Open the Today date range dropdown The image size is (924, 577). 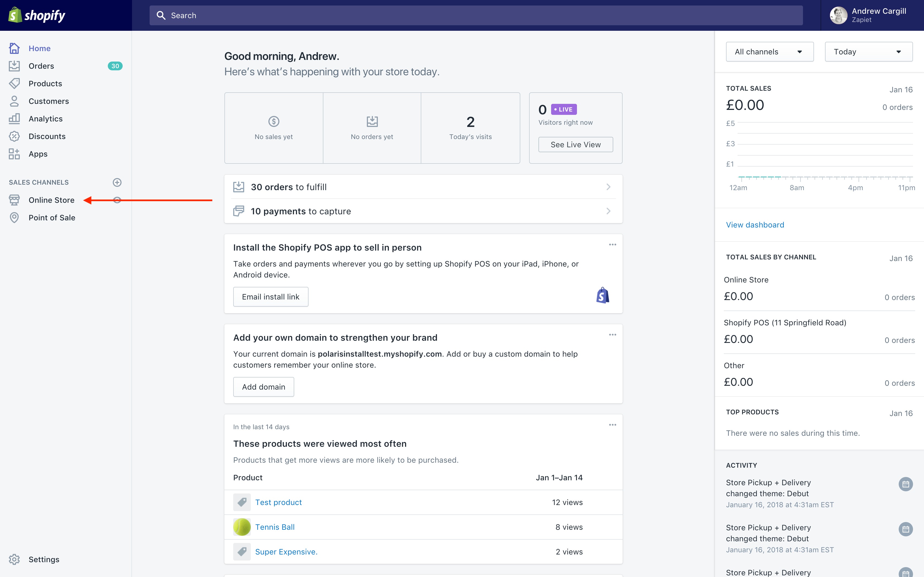[868, 52]
